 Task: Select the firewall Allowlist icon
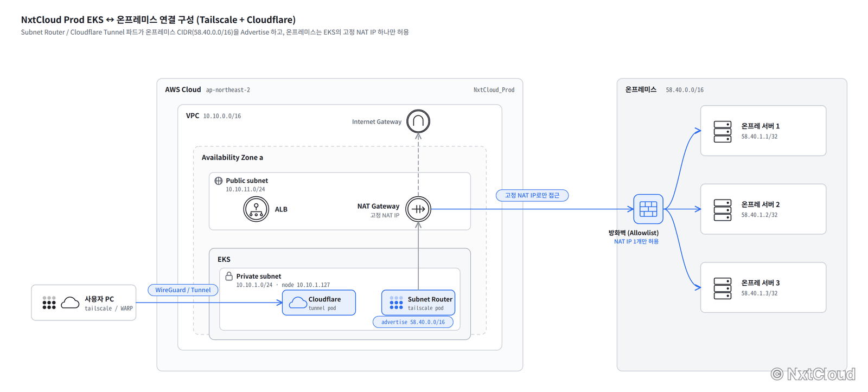[x=648, y=209]
